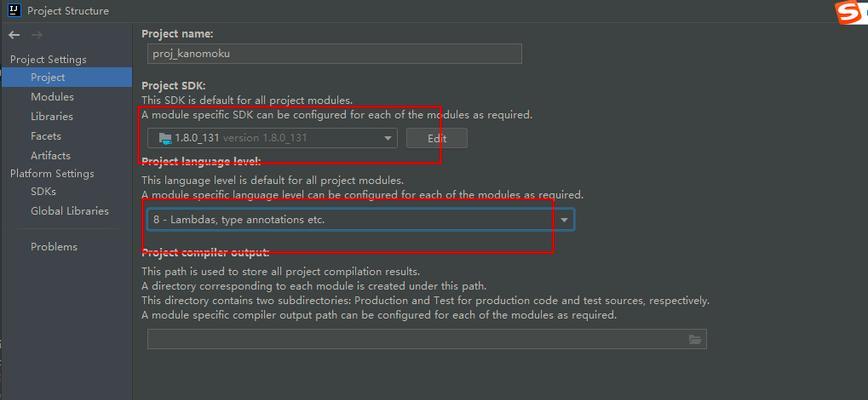The width and height of the screenshot is (868, 400).
Task: Select Project in Project Settings
Action: point(66,77)
